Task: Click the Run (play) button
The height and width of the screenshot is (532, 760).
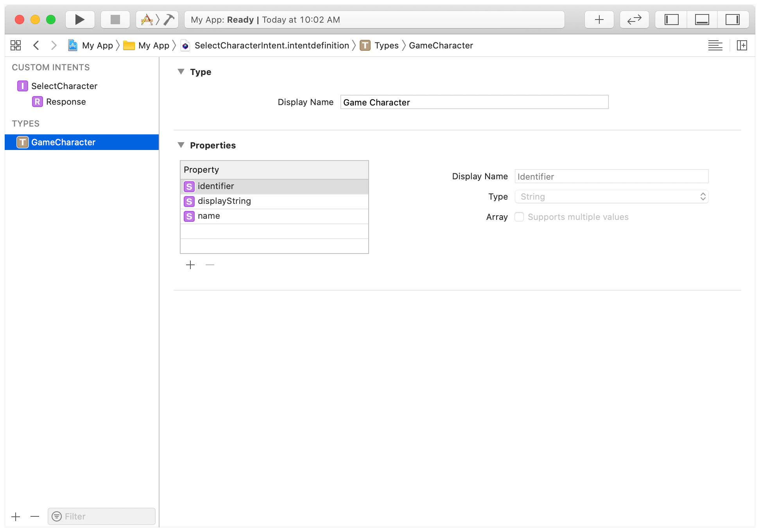Action: (x=80, y=20)
